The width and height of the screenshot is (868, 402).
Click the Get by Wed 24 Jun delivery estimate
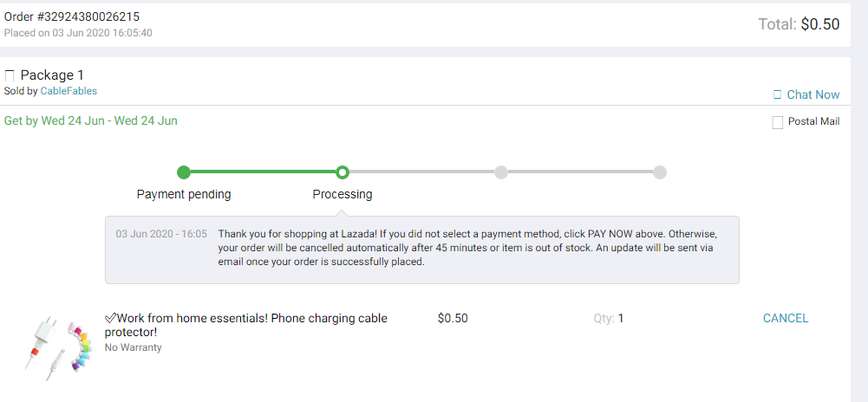pyautogui.click(x=91, y=120)
